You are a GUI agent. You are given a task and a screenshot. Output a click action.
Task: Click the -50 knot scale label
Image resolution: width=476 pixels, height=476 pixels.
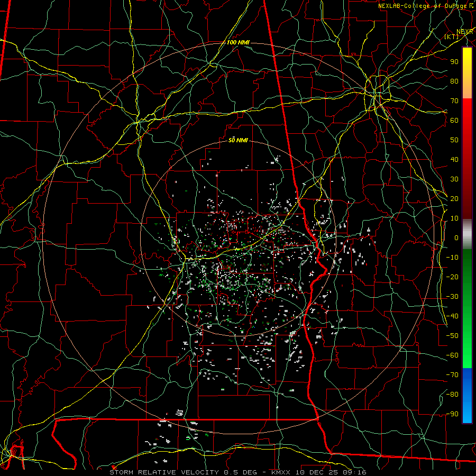pyautogui.click(x=452, y=336)
